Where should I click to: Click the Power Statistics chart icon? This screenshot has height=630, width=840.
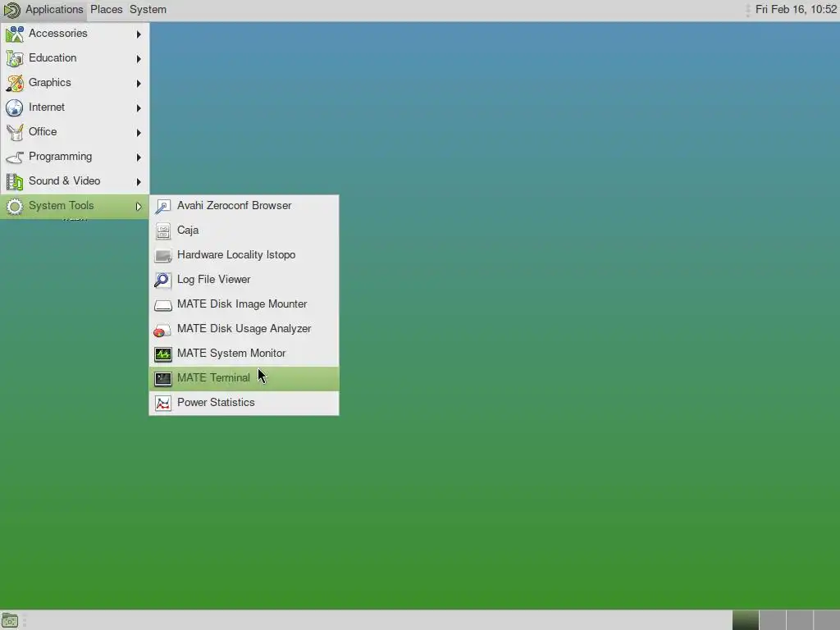[x=163, y=404]
